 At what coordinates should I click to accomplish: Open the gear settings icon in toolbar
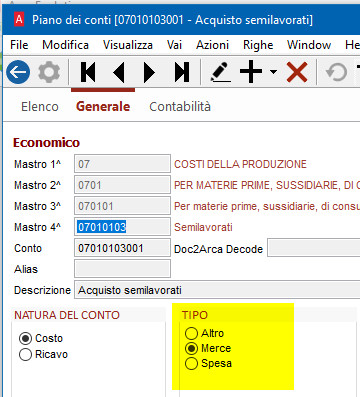pyautogui.click(x=49, y=72)
